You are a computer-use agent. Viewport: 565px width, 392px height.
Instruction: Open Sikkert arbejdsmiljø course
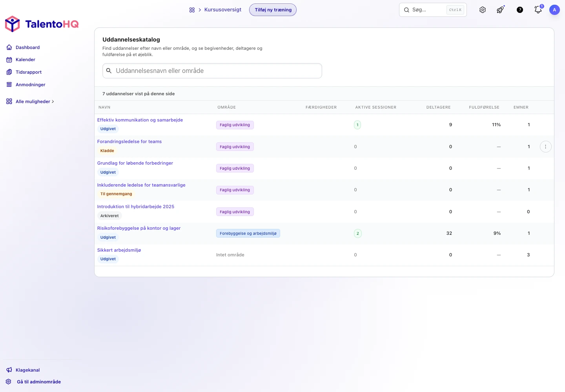(119, 250)
